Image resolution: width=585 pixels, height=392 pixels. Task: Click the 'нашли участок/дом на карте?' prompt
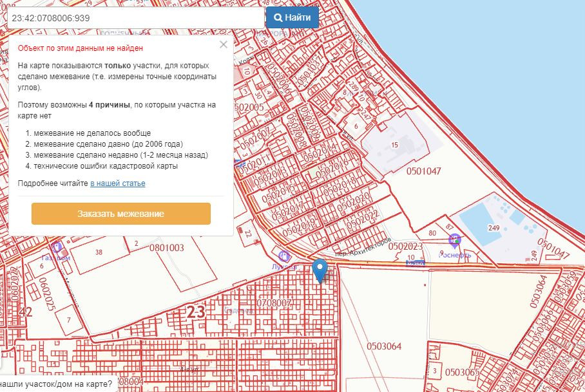point(56,384)
